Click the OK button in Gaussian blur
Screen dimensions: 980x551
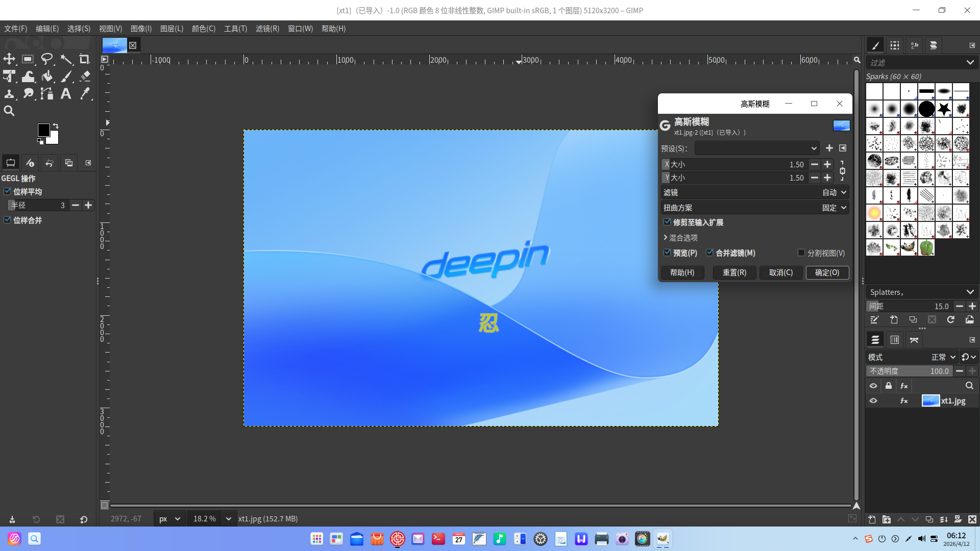click(827, 272)
